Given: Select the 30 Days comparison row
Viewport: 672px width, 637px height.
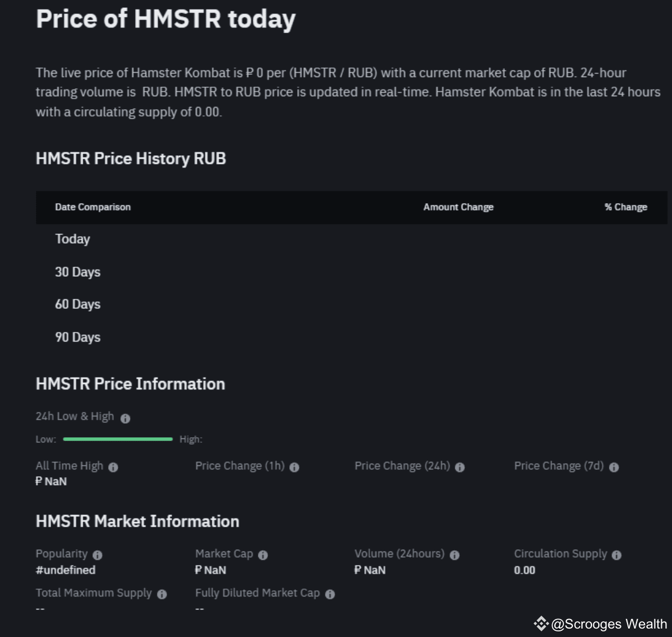Looking at the screenshot, I should coord(78,272).
